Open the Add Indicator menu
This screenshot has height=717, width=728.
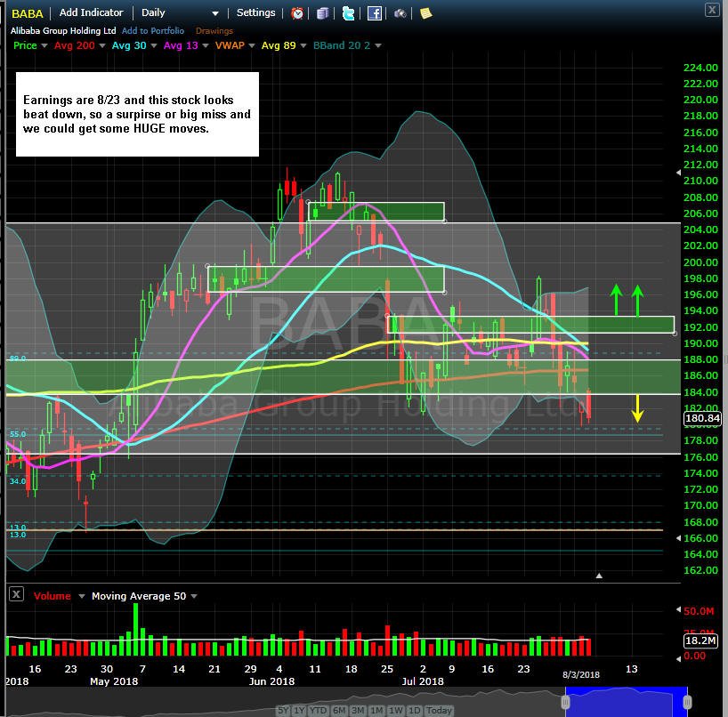(91, 12)
